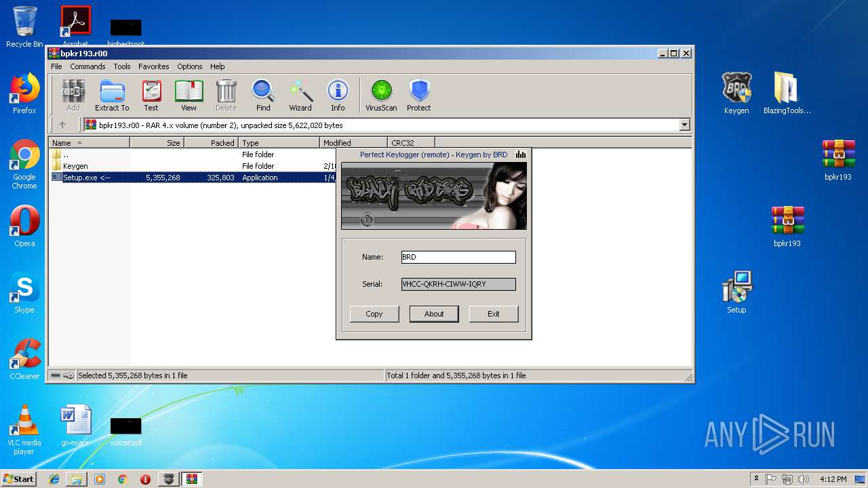868x488 pixels.
Task: Open Opera desktop shortcut
Action: (x=24, y=226)
